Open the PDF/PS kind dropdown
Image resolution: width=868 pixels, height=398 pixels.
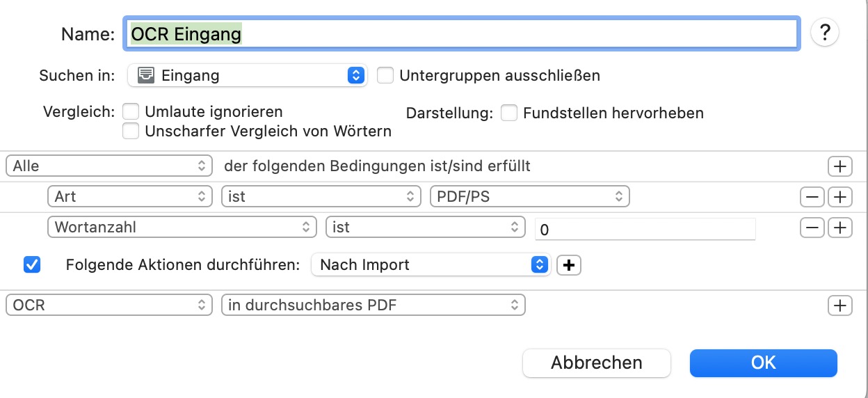[x=530, y=197]
